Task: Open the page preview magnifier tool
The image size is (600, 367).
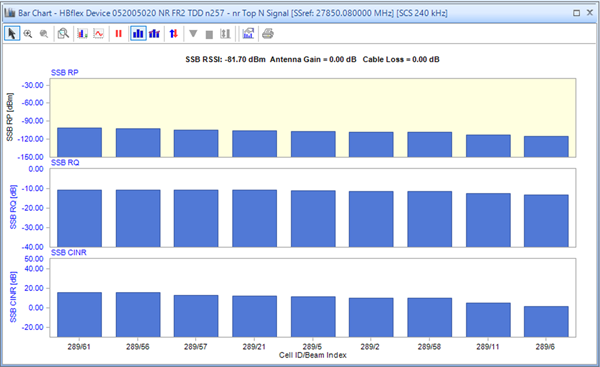Action: [x=63, y=34]
